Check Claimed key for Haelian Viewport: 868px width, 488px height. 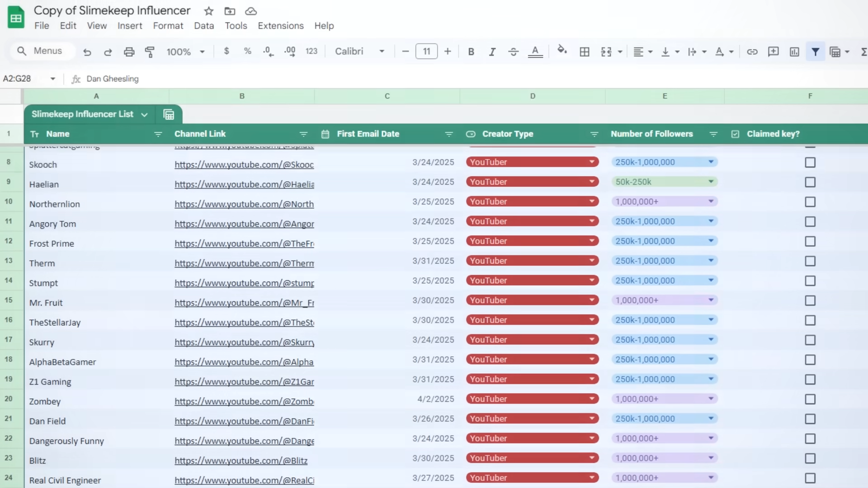point(810,182)
